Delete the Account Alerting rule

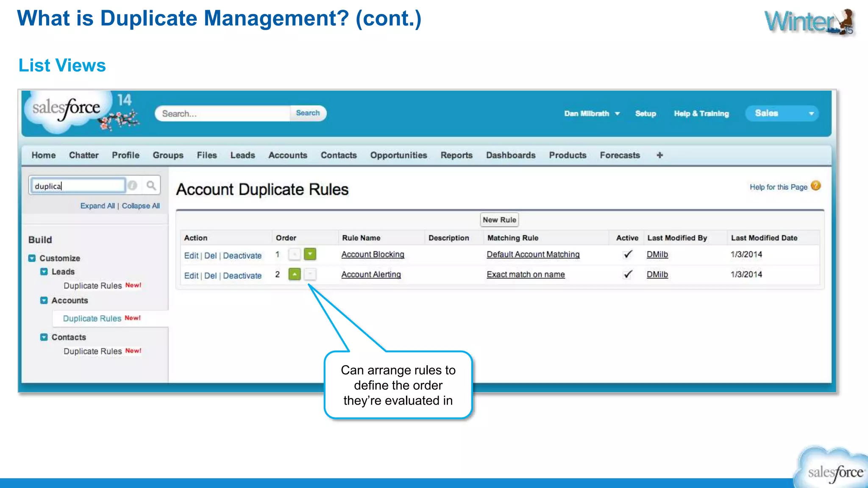[x=210, y=275]
